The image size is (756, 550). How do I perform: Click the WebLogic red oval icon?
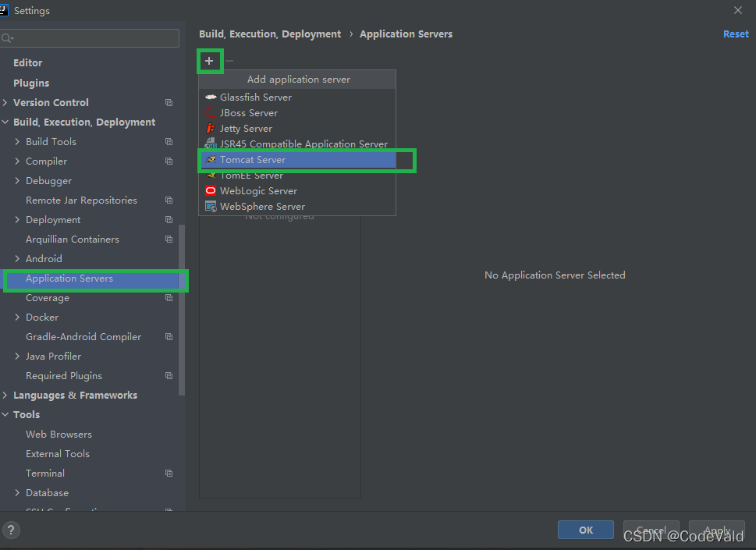point(211,190)
